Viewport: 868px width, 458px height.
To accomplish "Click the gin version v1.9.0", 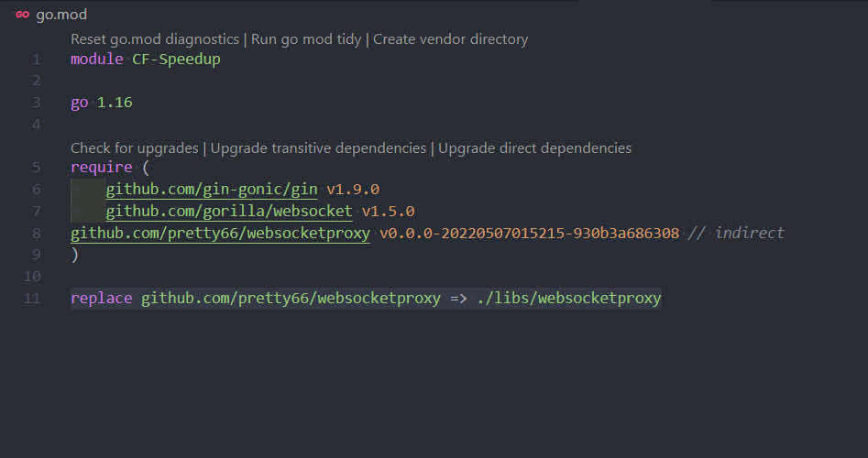I will tap(353, 190).
